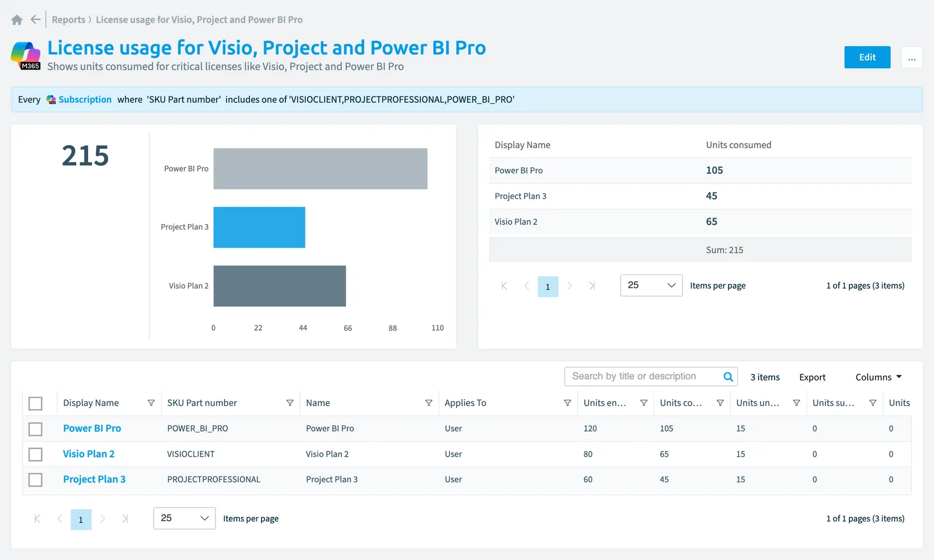934x560 pixels.
Task: Click the Subscription icon in filter bar
Action: (x=51, y=100)
